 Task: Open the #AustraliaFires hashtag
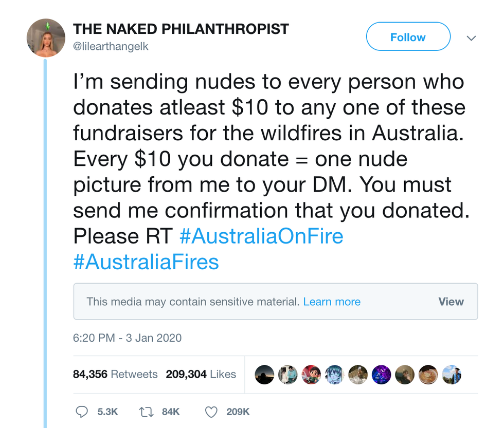click(x=146, y=262)
